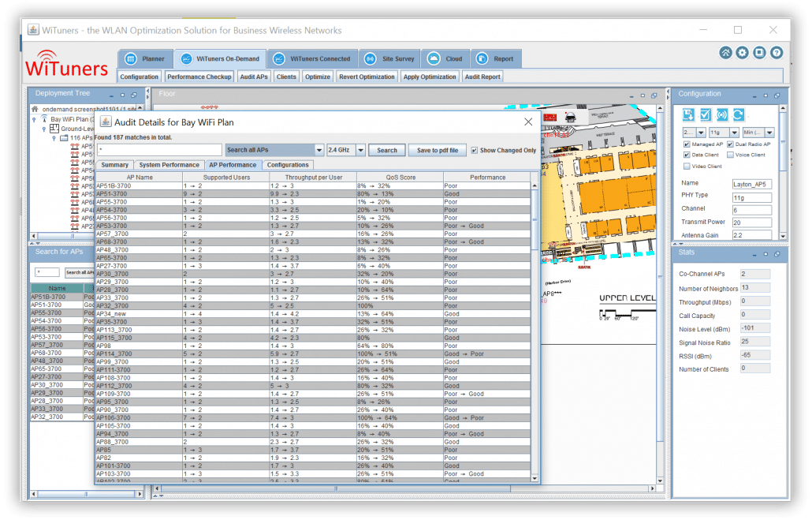Detach the Floor panel

click(654, 96)
